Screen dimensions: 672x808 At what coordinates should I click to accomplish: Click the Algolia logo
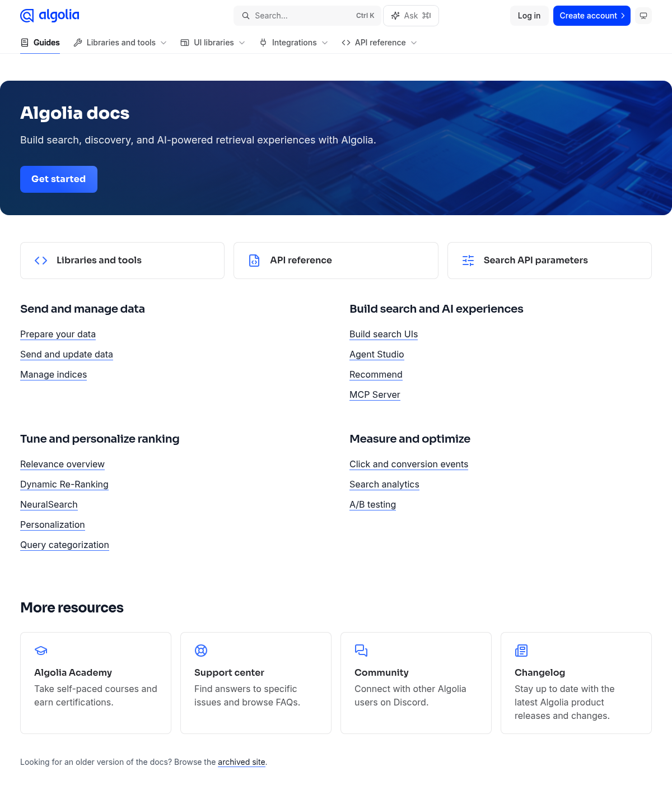(50, 16)
